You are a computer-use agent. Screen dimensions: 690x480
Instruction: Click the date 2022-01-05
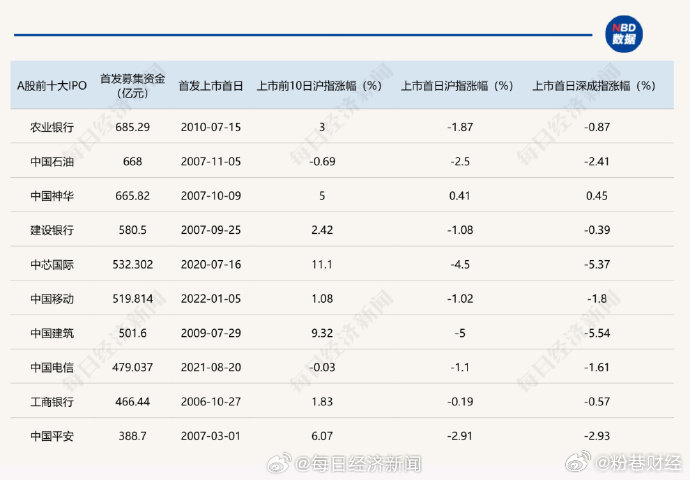211,299
